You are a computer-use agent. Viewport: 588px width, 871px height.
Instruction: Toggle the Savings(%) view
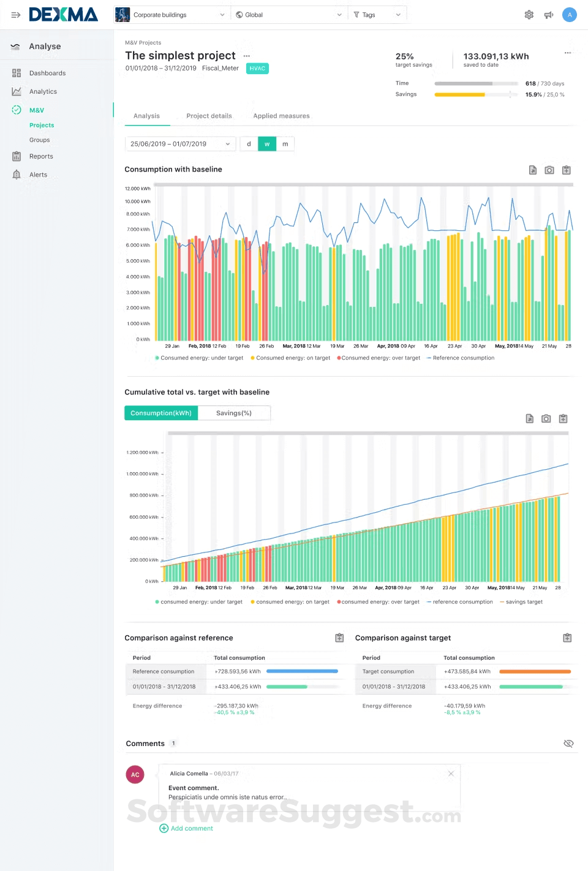click(x=233, y=413)
